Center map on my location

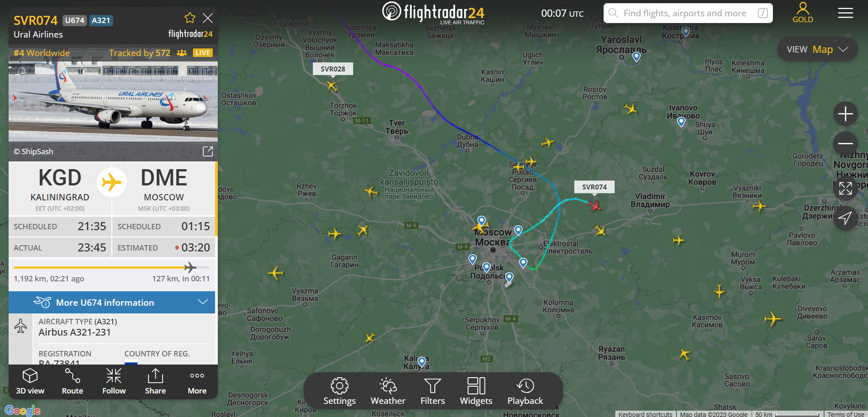[x=845, y=218]
